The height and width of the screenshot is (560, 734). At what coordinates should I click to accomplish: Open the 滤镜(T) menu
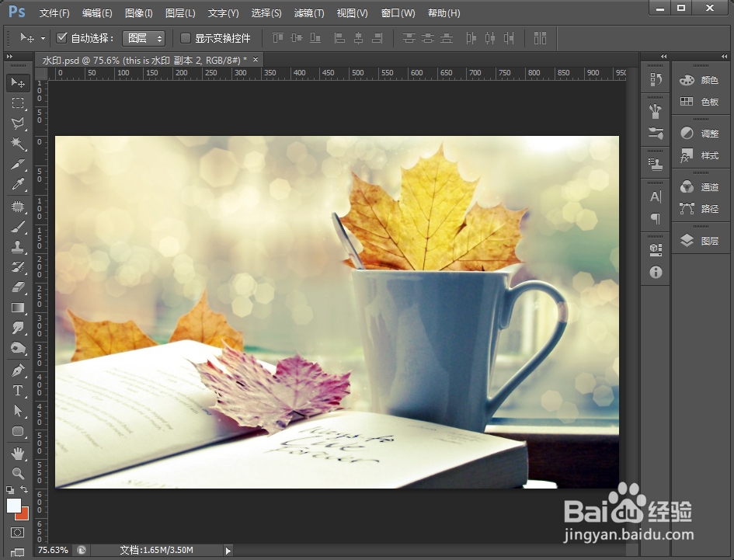309,13
